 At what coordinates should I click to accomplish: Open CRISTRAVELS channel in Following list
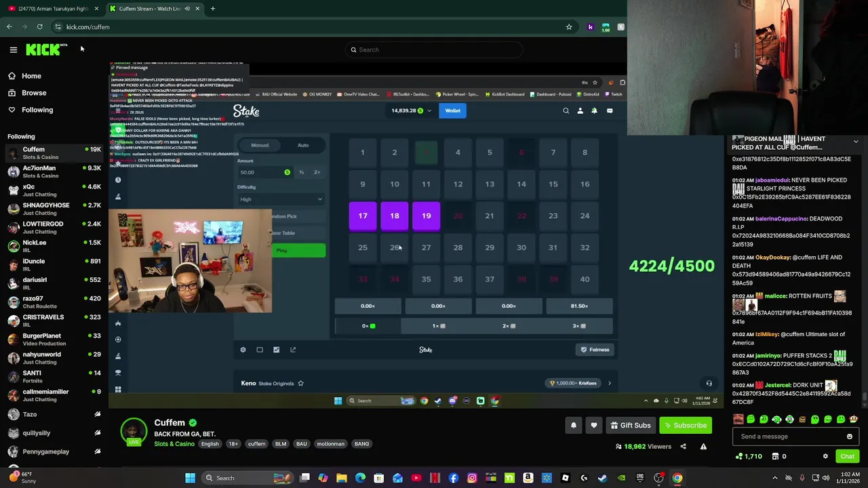point(54,321)
